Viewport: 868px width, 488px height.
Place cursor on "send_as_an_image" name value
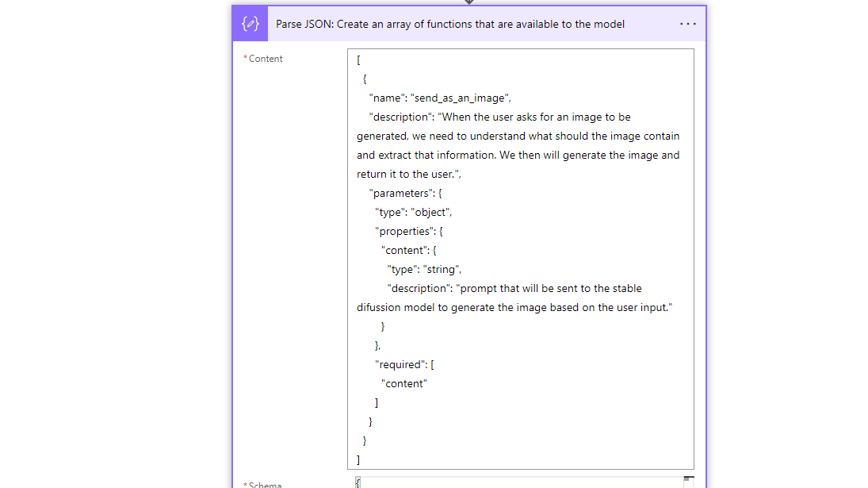458,98
